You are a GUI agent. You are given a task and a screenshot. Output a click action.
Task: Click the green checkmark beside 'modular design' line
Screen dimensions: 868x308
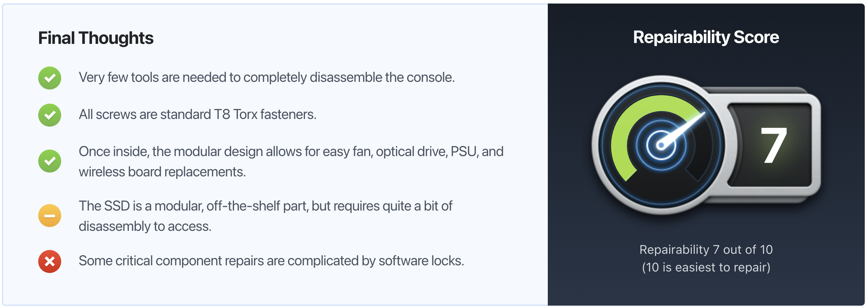click(x=49, y=161)
